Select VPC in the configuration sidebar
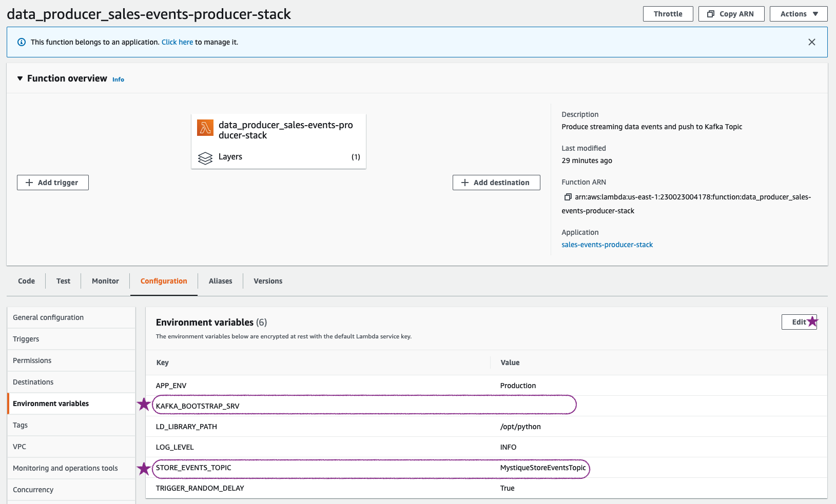This screenshot has width=836, height=504. point(20,447)
